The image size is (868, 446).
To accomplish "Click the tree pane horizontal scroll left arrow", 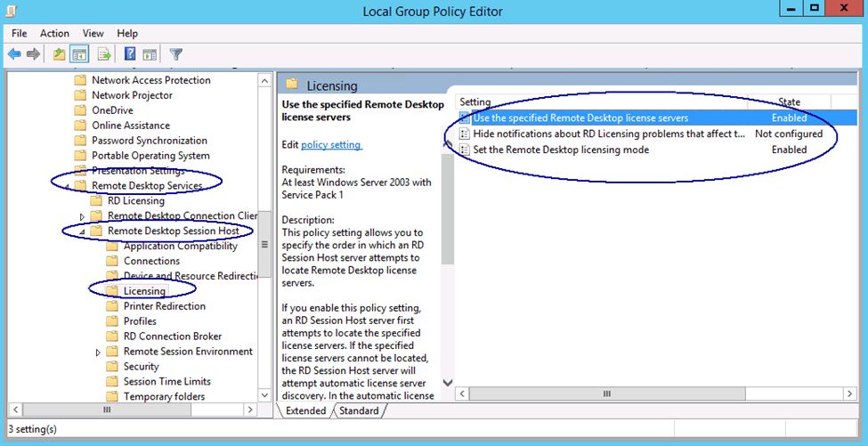I will click(x=15, y=410).
